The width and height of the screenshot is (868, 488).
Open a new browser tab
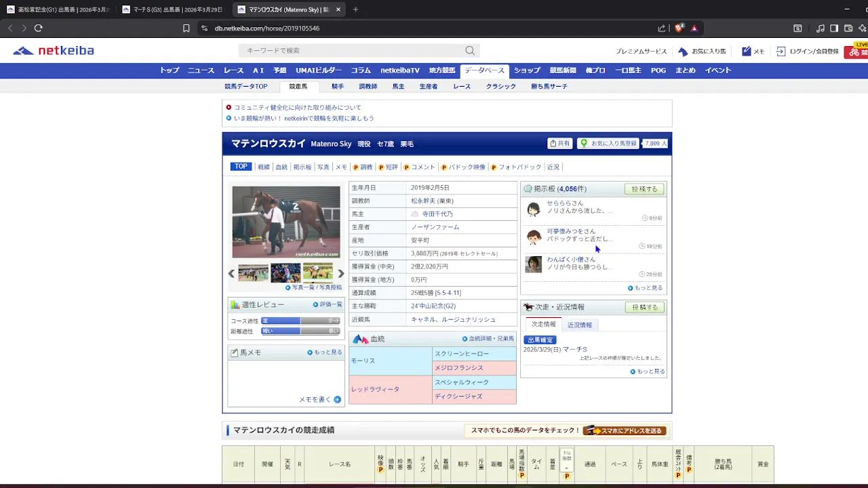point(355,9)
